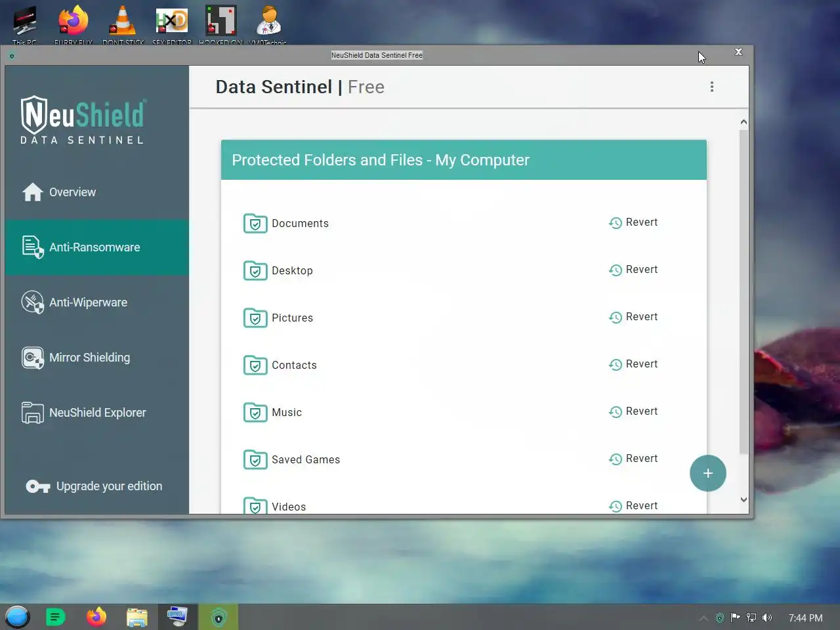Click the Saved Games protected folder icon
The image size is (840, 630).
(x=255, y=459)
